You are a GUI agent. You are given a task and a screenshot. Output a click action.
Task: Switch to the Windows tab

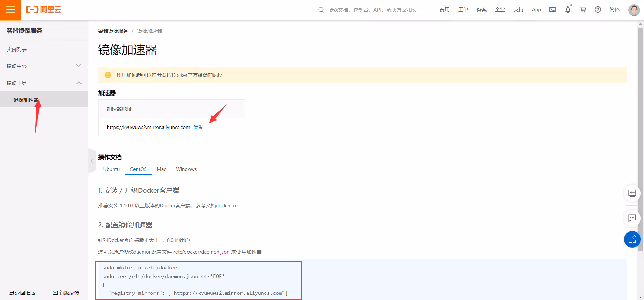point(186,169)
